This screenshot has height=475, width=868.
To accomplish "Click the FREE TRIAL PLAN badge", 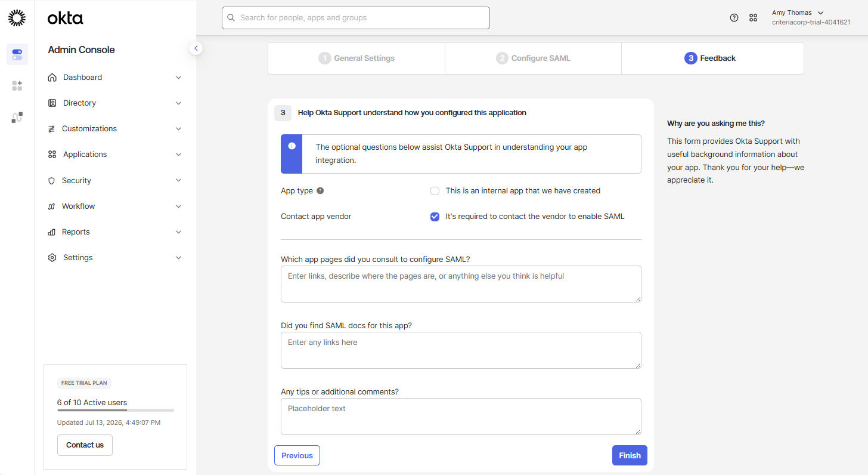I will coord(84,384).
